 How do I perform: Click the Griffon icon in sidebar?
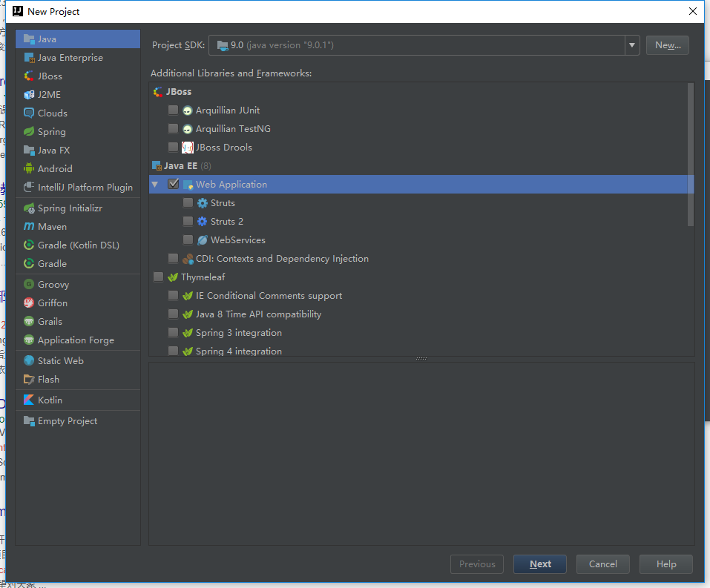[29, 303]
